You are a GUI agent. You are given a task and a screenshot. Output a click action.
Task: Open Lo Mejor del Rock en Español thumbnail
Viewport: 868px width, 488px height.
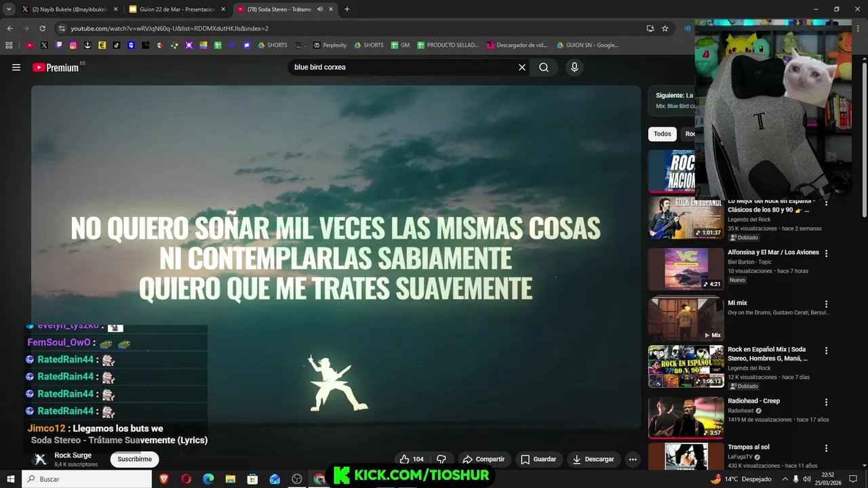click(x=686, y=218)
